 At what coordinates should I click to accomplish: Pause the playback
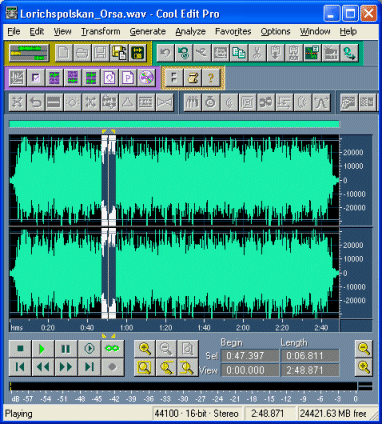pyautogui.click(x=66, y=349)
